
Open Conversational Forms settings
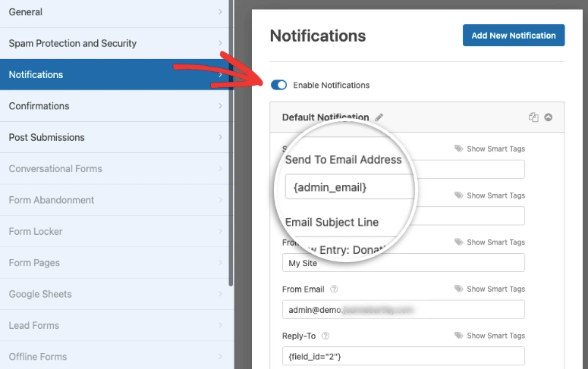tap(114, 169)
